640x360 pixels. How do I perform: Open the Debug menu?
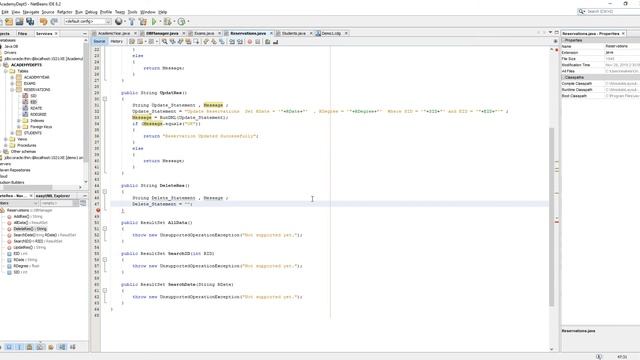pyautogui.click(x=91, y=12)
